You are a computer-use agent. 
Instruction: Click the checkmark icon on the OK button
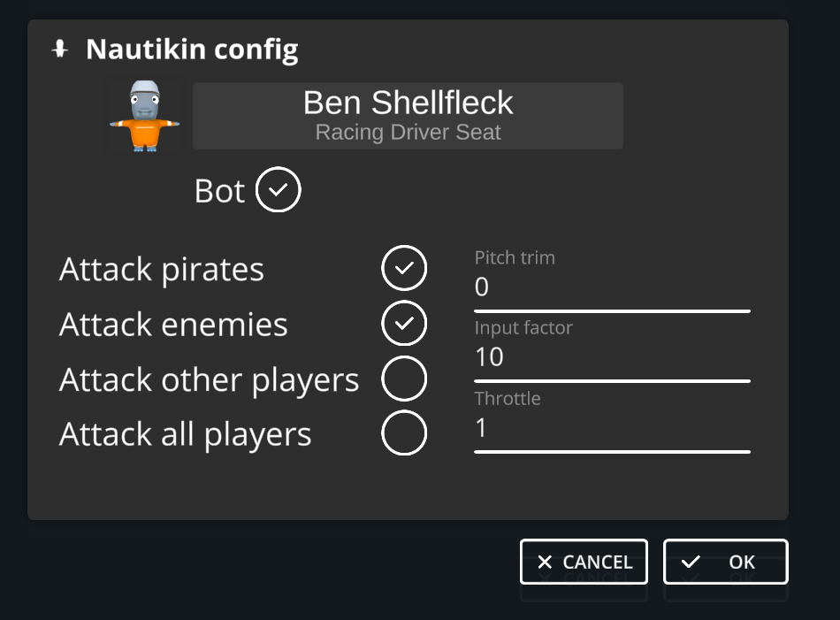coord(691,563)
